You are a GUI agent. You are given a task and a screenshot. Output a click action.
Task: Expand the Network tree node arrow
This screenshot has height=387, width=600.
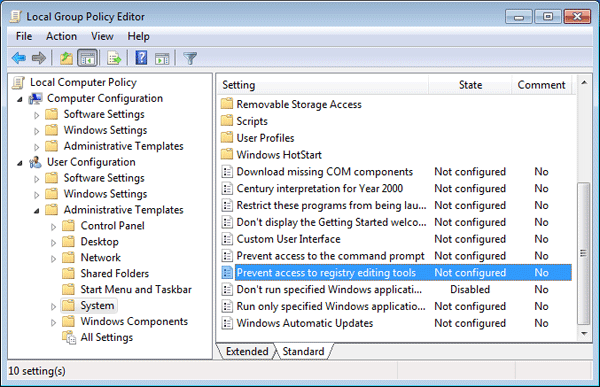[x=54, y=259]
